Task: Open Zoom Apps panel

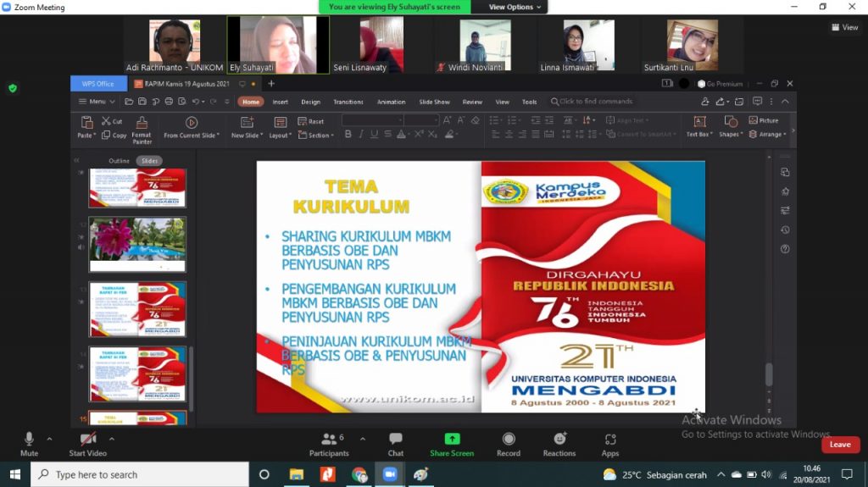Action: [x=610, y=445]
